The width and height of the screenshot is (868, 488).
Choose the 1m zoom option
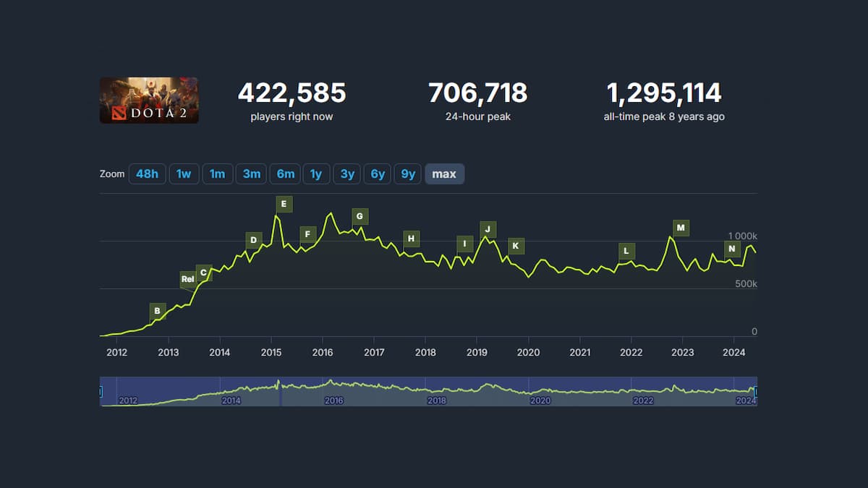(217, 174)
